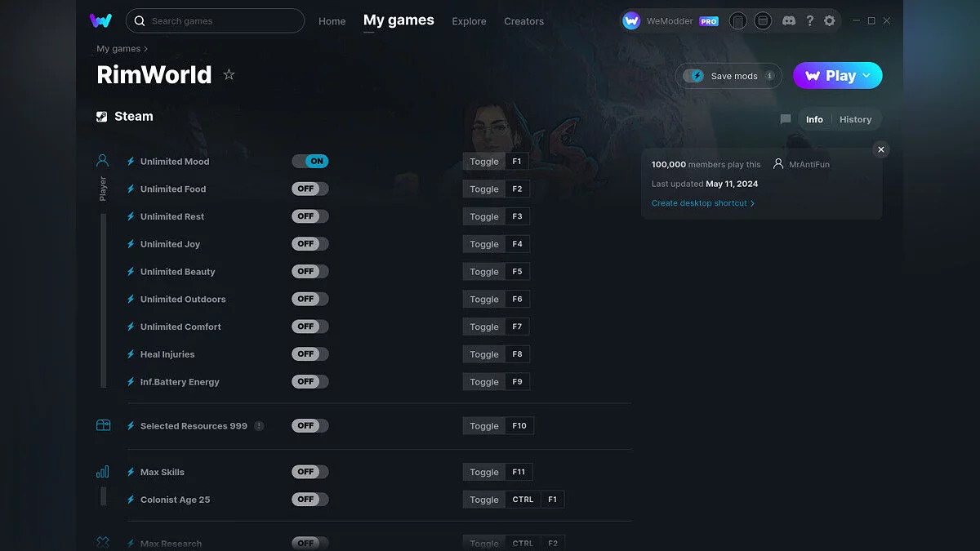Click Create desktop shortcut link
The width and height of the screenshot is (980, 551).
tap(702, 203)
